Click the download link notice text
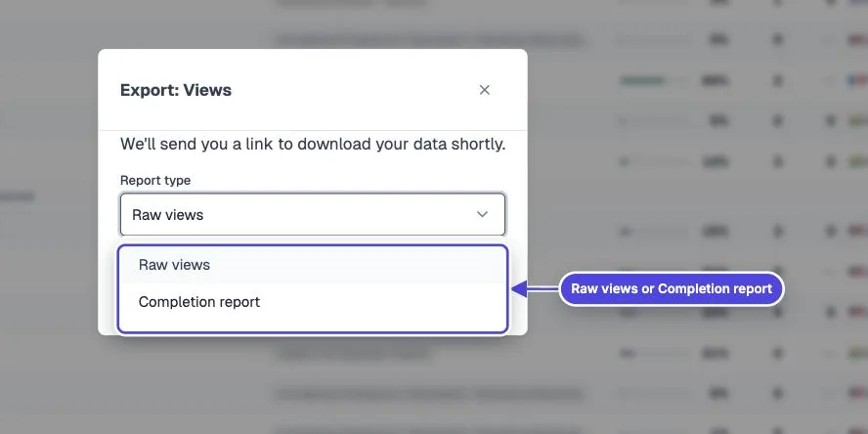This screenshot has width=868, height=434. click(x=313, y=145)
